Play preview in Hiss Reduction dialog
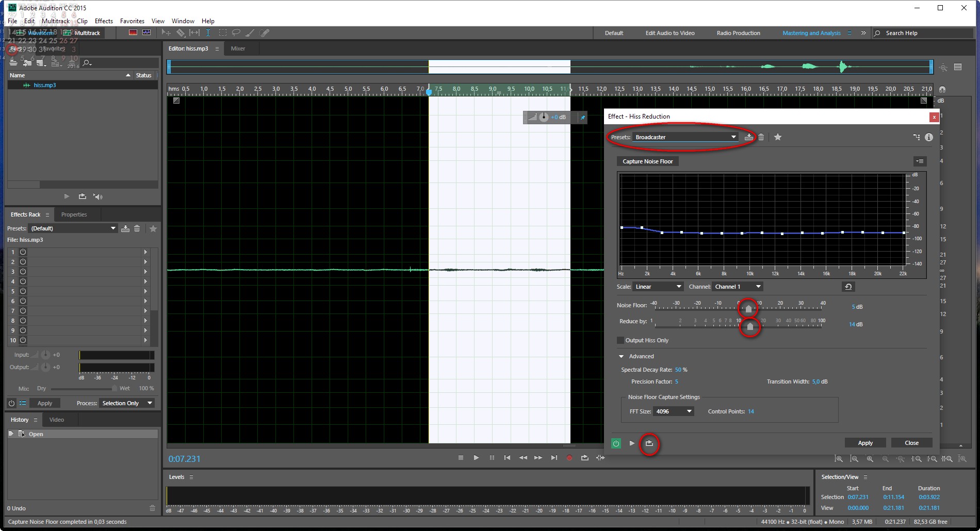 [x=632, y=443]
